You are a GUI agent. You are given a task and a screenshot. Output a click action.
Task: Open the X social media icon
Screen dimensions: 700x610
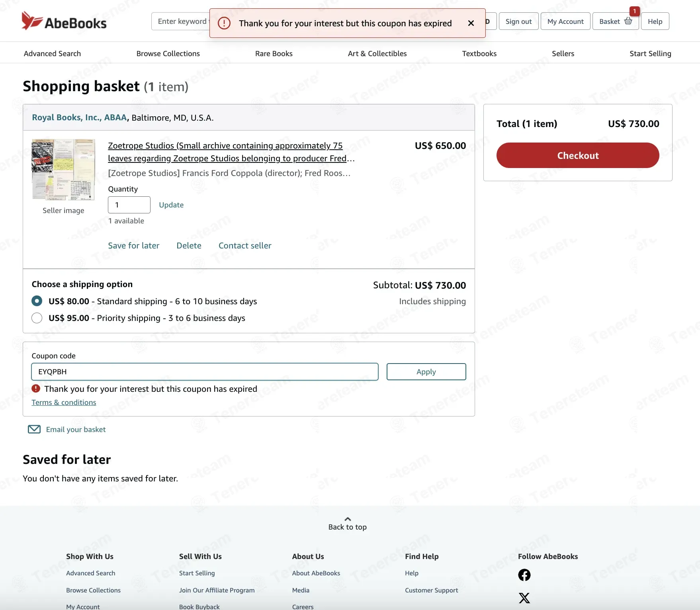[x=524, y=598]
